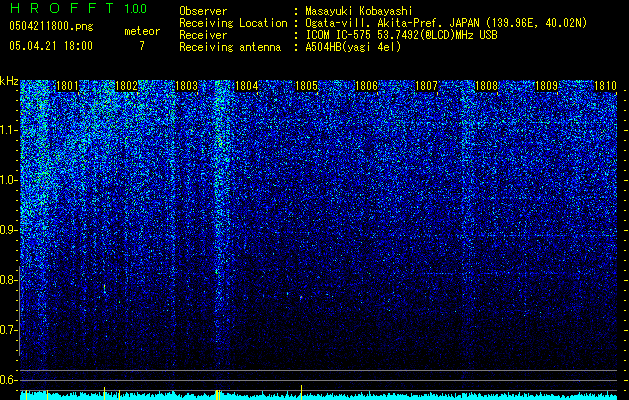Select observer name Masayuki Kobayashi
Image resolution: width=629 pixels, height=400 pixels.
pos(359,11)
